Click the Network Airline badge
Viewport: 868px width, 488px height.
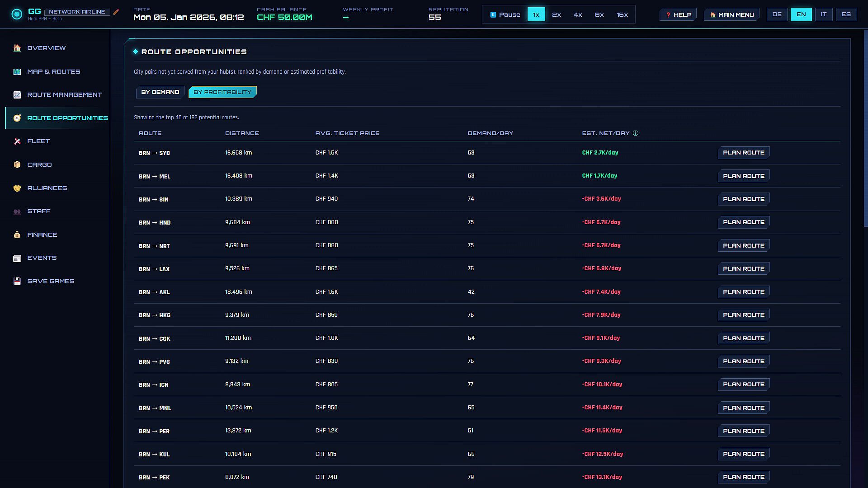(77, 12)
